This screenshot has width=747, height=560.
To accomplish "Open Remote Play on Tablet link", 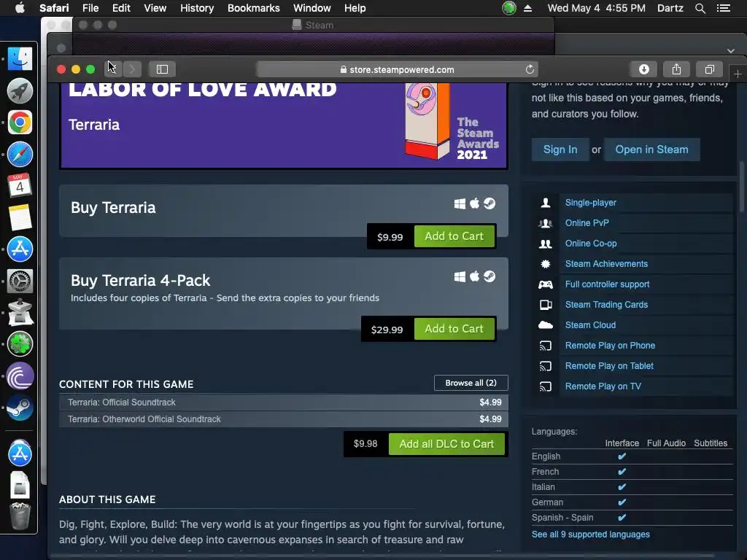I will coord(609,366).
